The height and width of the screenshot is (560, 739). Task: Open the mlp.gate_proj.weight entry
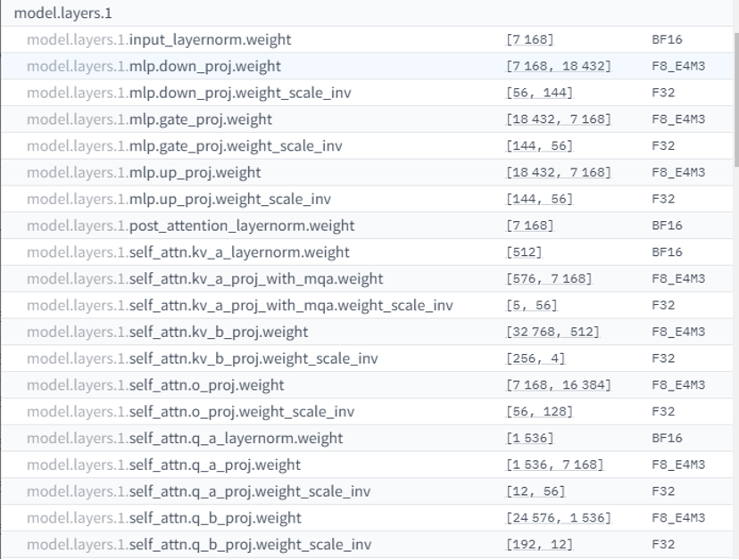click(367, 119)
